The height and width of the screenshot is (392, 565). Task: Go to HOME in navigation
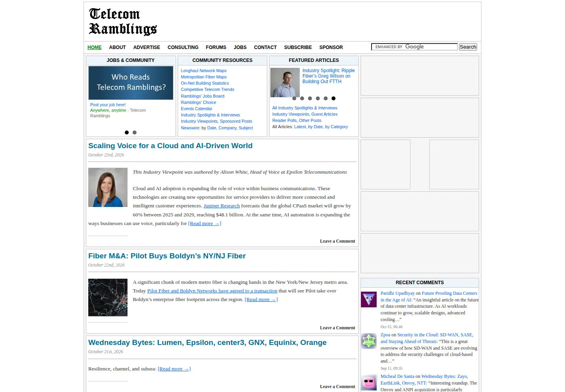(x=95, y=47)
